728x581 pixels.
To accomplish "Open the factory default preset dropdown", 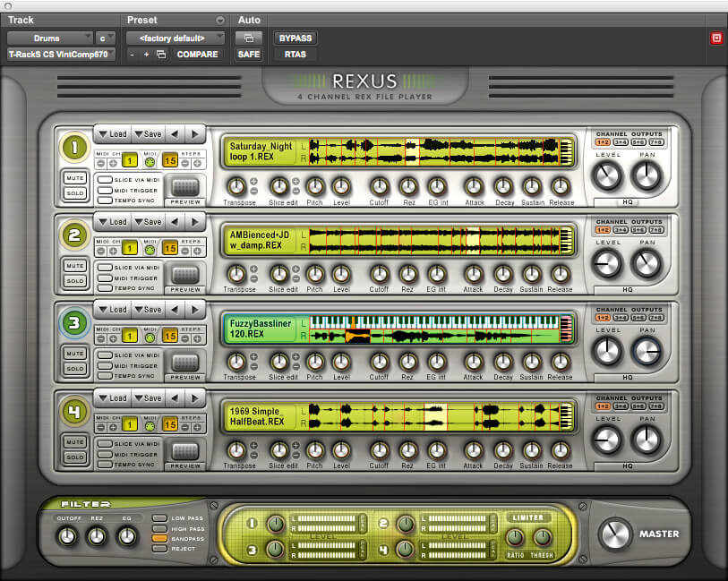I will pyautogui.click(x=176, y=38).
